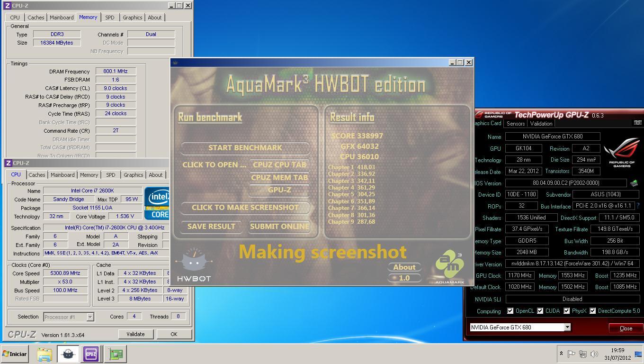Click to make screenshot button
This screenshot has height=364, width=644.
pos(245,208)
